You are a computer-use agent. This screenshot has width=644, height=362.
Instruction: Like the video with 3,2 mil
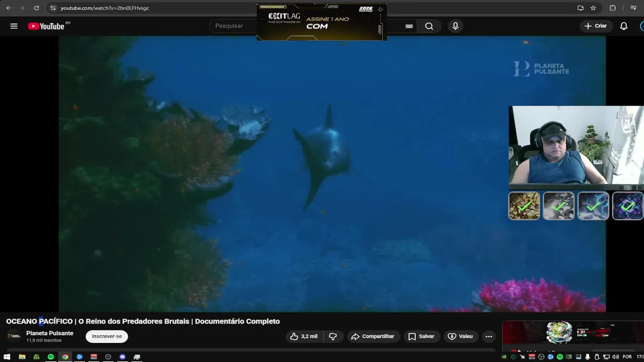(304, 336)
